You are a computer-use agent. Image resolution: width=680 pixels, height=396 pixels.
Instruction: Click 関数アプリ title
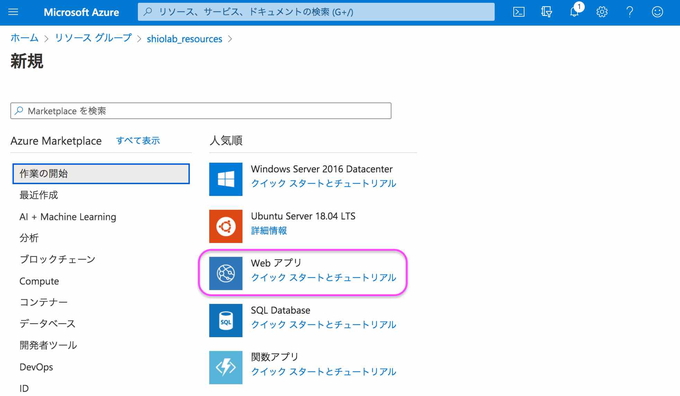pyautogui.click(x=275, y=357)
